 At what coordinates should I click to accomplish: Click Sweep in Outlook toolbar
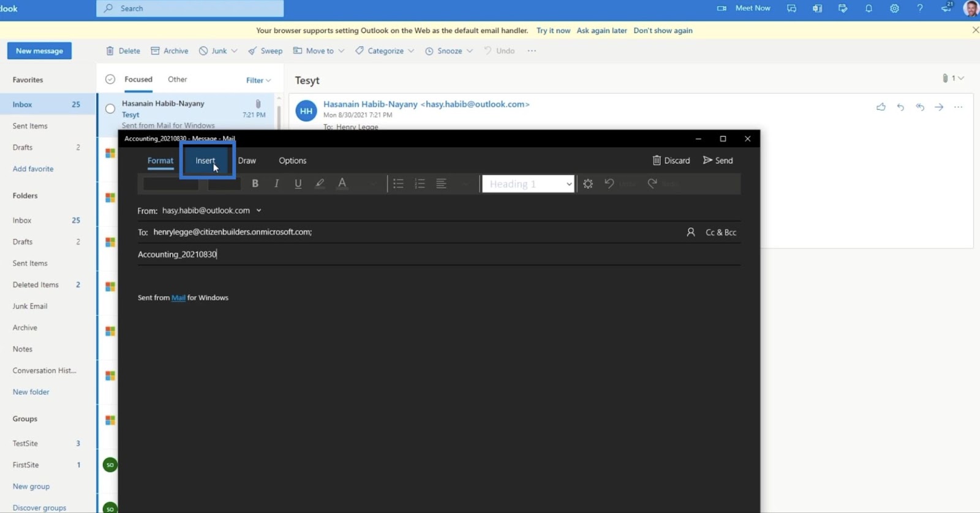point(265,51)
